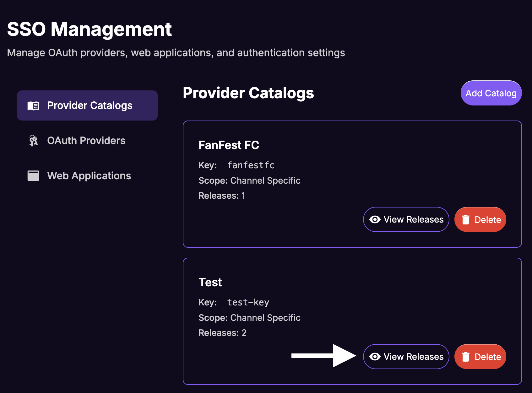View Releases for the FanFest FC catalog
Screen dimensions: 532x393
click(x=406, y=219)
